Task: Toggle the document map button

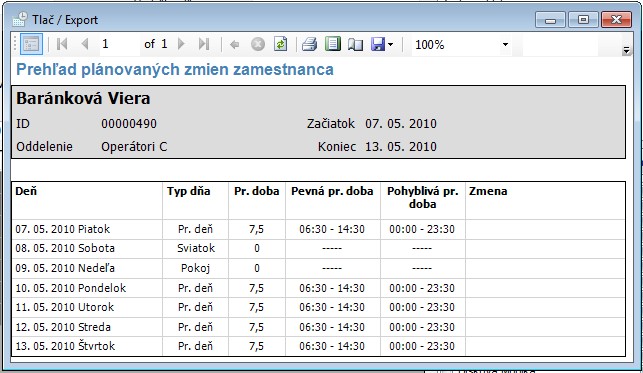Action: 31,44
